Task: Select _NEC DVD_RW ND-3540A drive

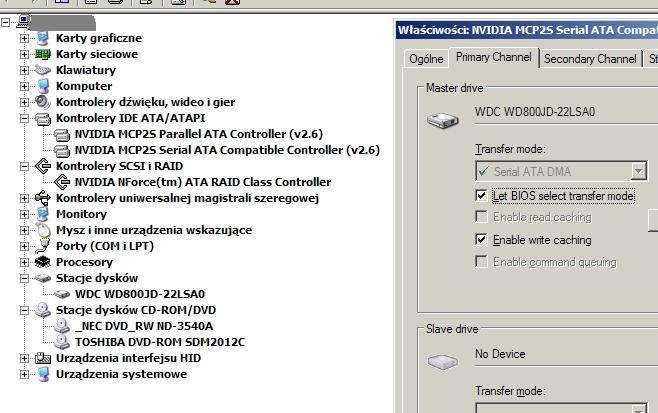Action: pos(144,326)
